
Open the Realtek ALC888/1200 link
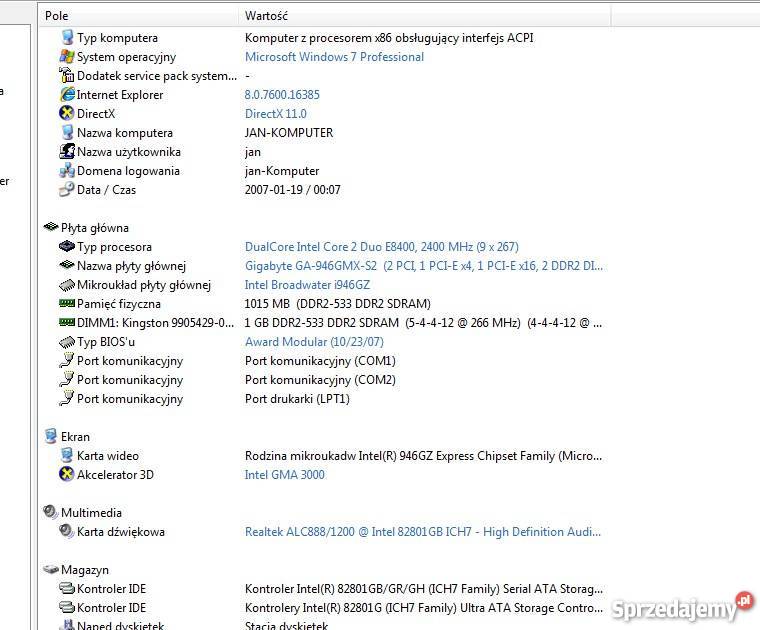pyautogui.click(x=423, y=532)
